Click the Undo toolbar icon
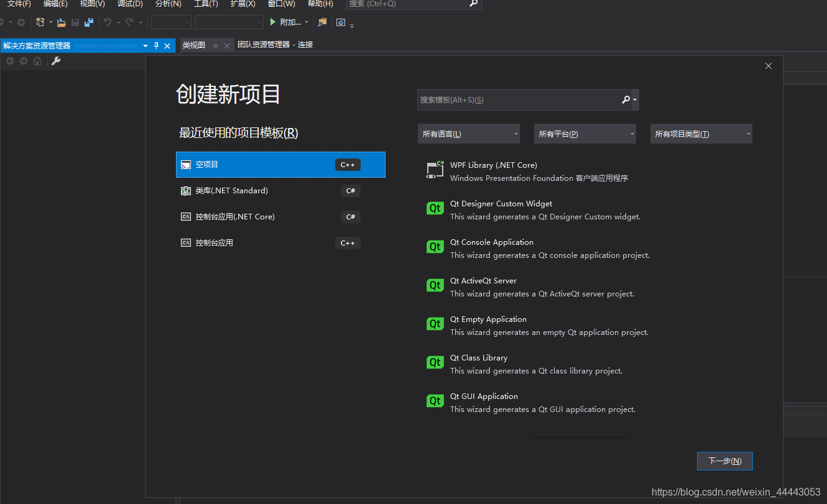 (109, 22)
